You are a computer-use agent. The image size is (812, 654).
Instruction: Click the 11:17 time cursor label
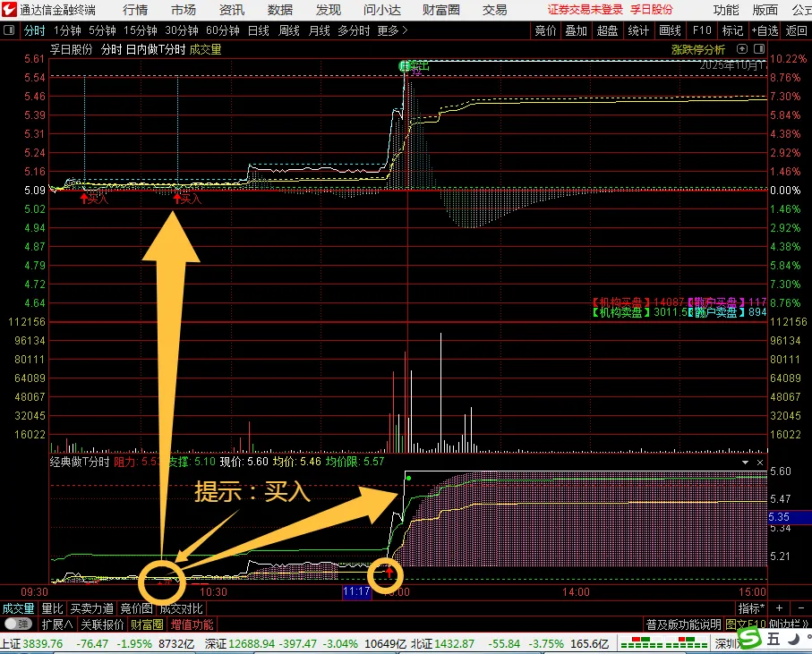(x=357, y=591)
